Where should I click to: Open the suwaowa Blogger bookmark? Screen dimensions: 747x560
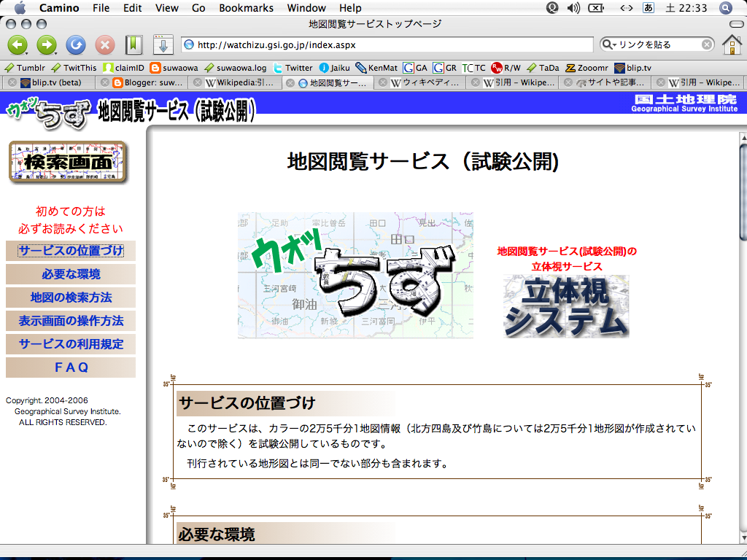click(x=174, y=68)
